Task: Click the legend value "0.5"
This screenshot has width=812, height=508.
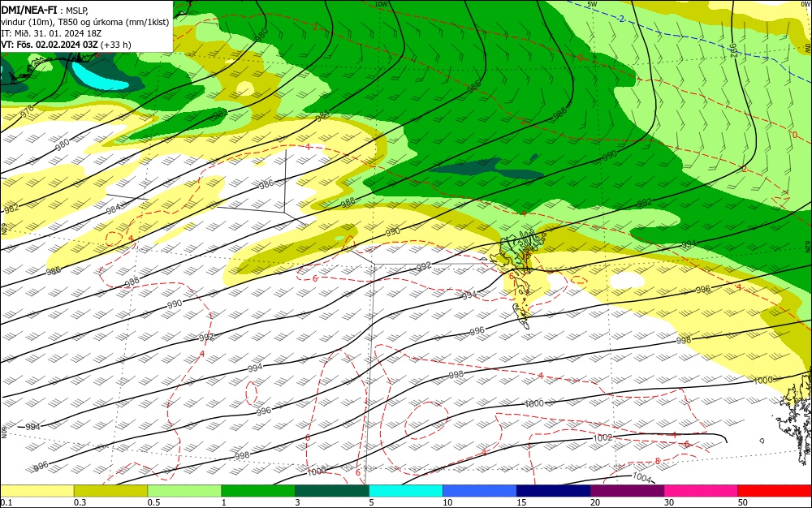Action: click(153, 502)
